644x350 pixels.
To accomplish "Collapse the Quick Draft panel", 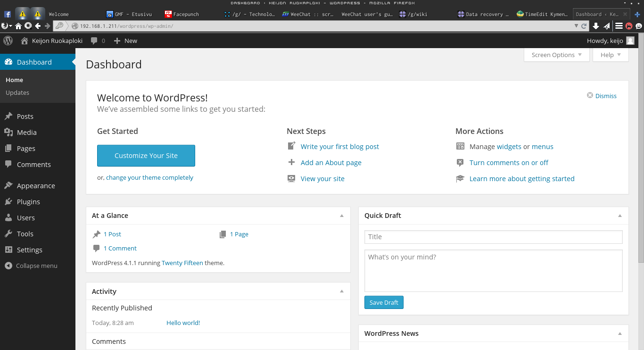I will click(x=620, y=216).
